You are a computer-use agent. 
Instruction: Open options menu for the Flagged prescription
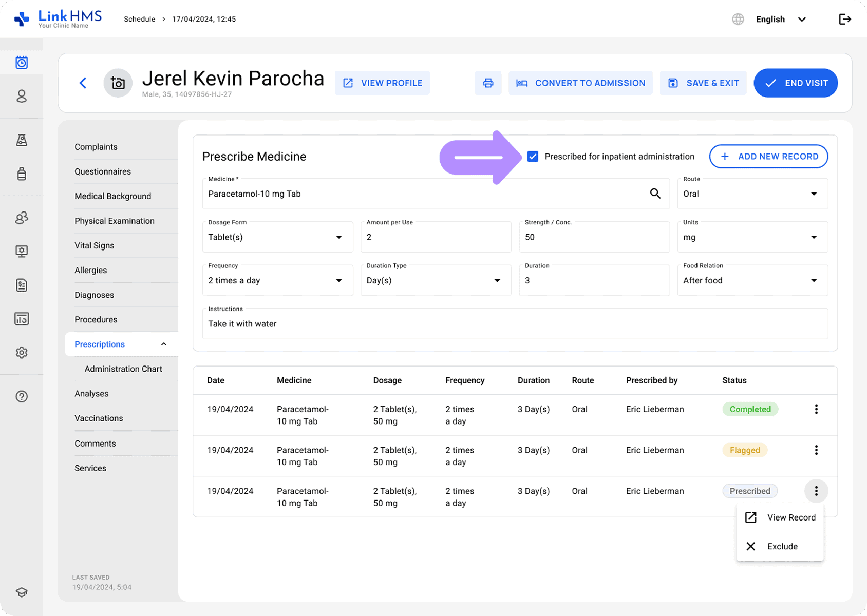(816, 450)
